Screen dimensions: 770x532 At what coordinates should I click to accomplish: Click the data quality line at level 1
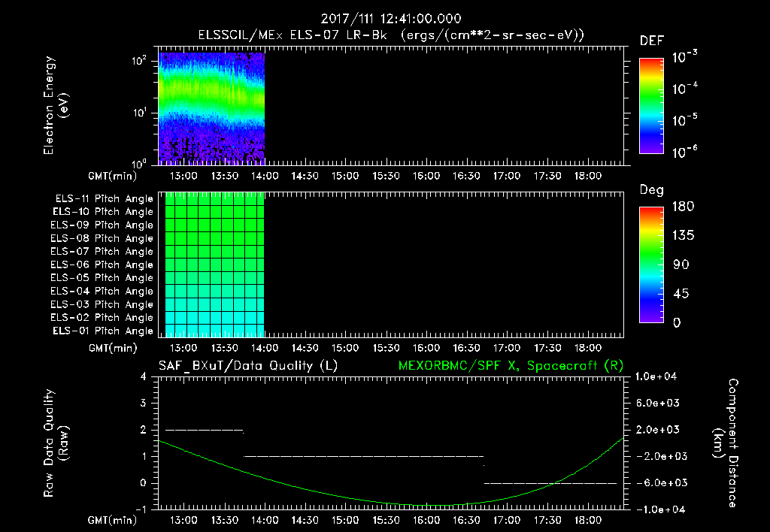point(363,456)
